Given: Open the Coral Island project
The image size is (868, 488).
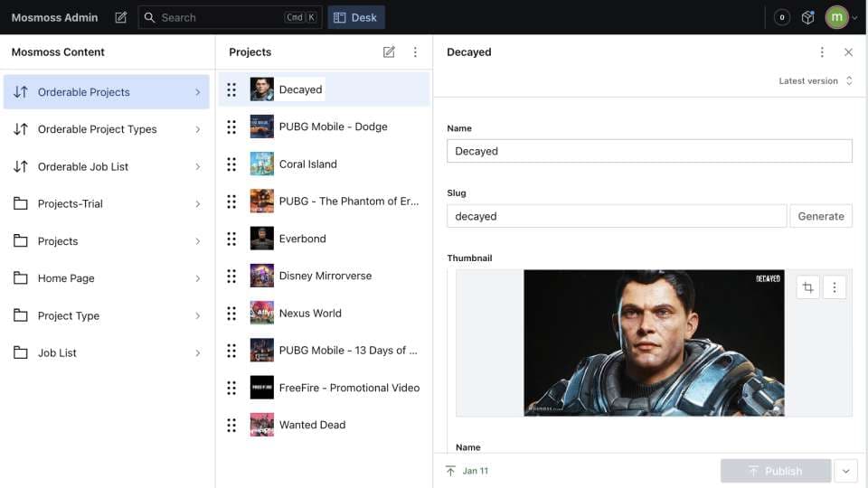Looking at the screenshot, I should pyautogui.click(x=324, y=164).
